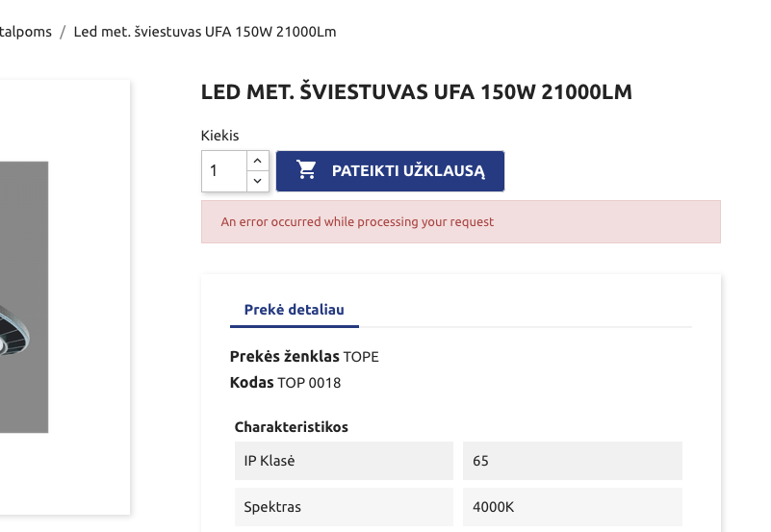Open the Prekė detaliau tab
This screenshot has height=532, width=771.
[294, 310]
